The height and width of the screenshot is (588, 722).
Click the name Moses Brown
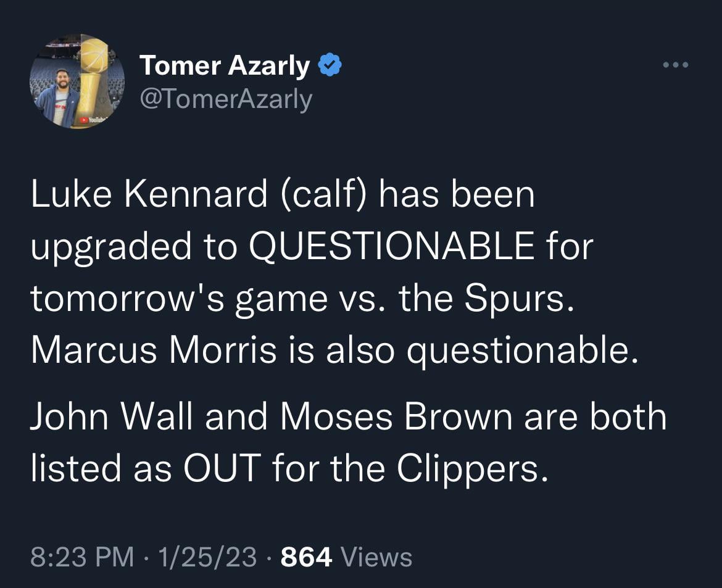coord(396,417)
